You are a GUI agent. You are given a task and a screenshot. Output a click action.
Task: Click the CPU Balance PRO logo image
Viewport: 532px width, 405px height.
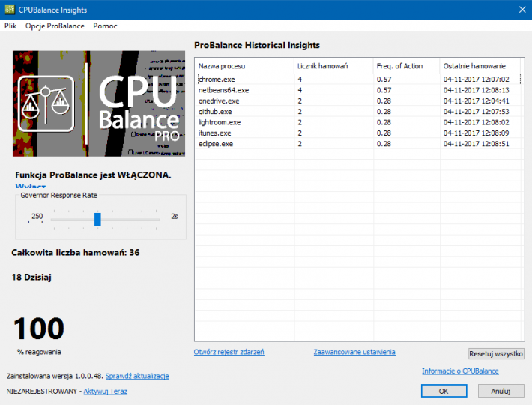point(99,103)
